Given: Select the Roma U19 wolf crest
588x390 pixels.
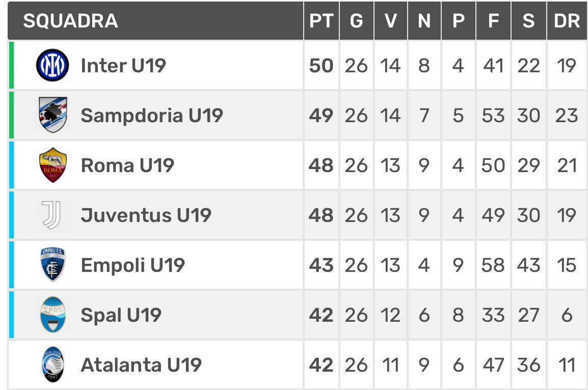Looking at the screenshot, I should pos(53,165).
